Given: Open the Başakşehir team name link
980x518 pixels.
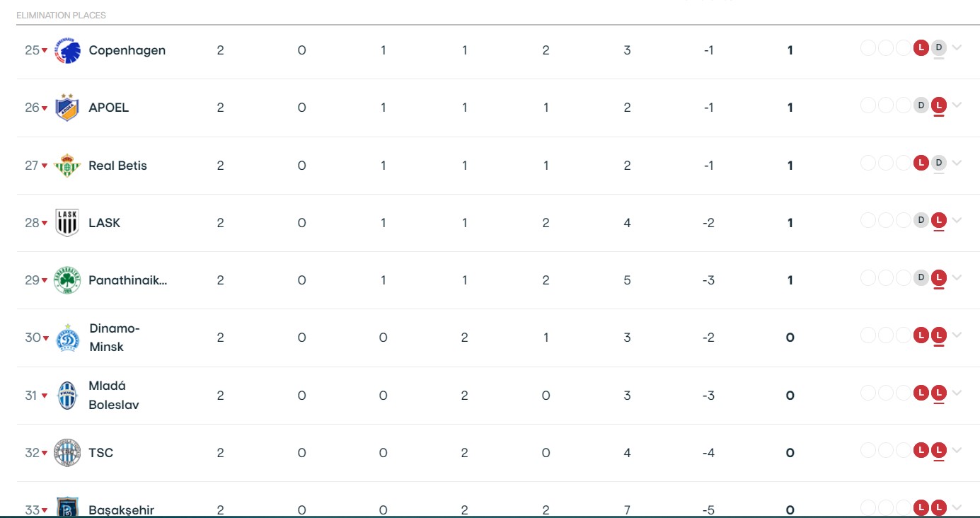Looking at the screenshot, I should 121,510.
